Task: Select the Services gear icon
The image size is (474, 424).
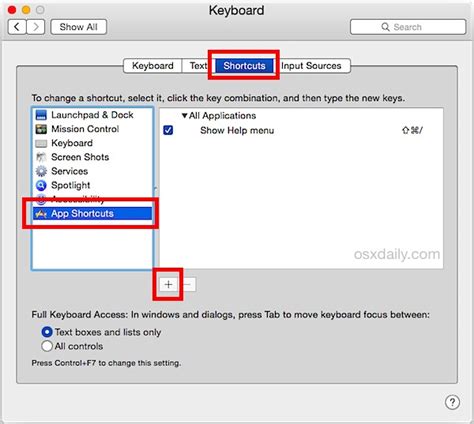Action: [x=41, y=171]
